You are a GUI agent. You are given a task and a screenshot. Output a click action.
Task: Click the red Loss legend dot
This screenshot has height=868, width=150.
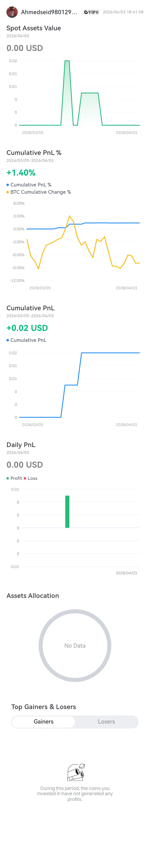[x=25, y=478]
